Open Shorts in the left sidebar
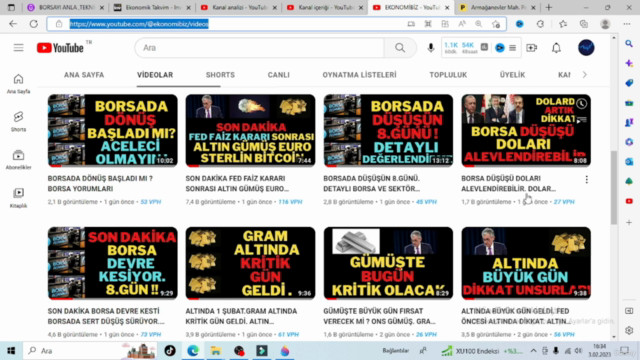Screen dimensions: 640x360 coord(18,122)
